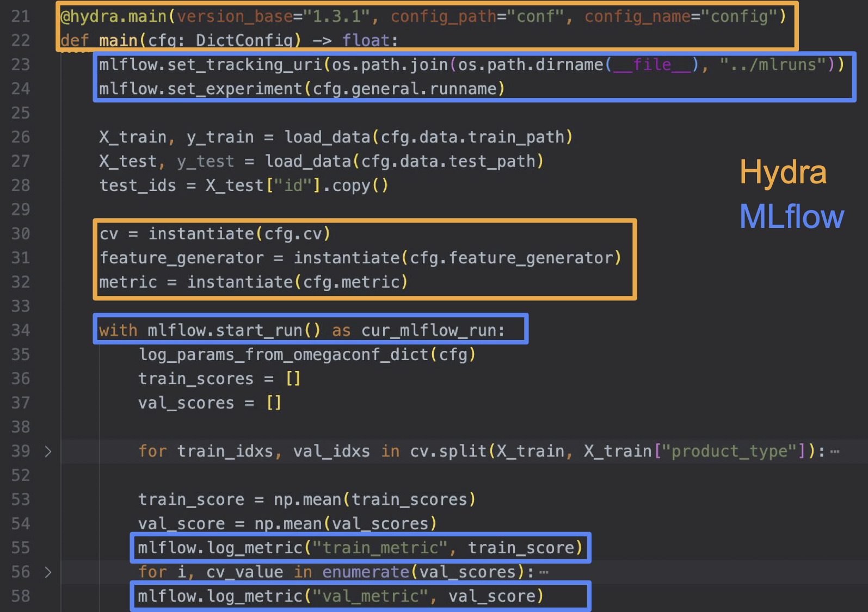This screenshot has width=868, height=612.
Task: Click 'mlflow.start_run()' on line 34
Action: [234, 330]
